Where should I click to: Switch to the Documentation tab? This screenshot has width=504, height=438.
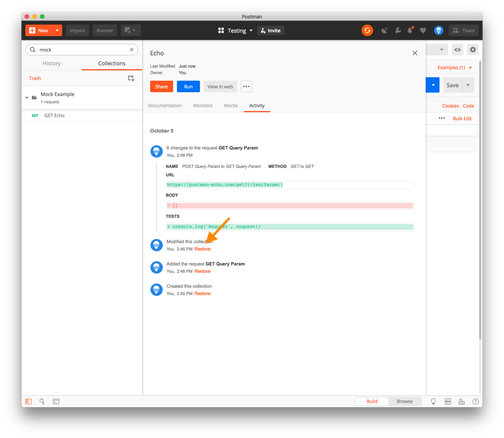pos(165,105)
